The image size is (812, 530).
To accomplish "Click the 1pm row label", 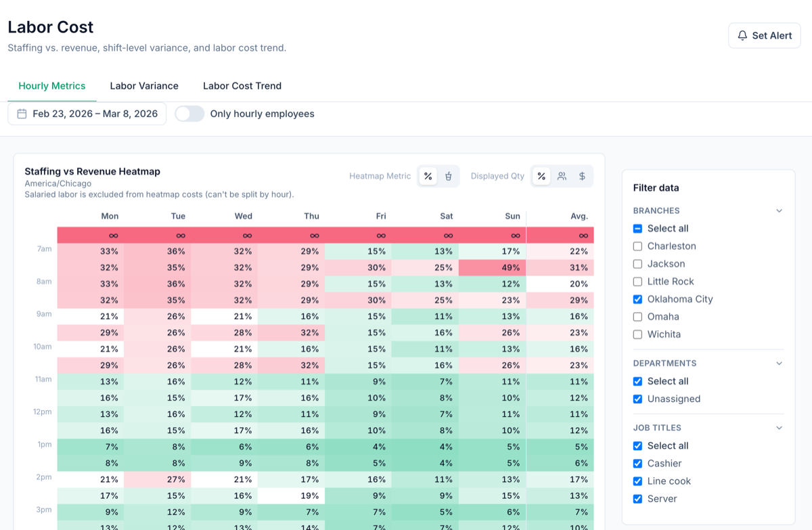I will click(x=44, y=444).
